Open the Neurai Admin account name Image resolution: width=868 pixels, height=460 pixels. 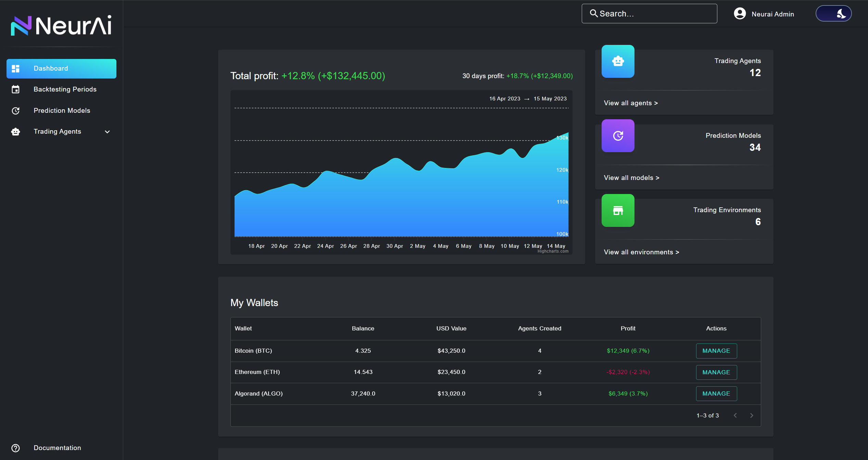tap(773, 14)
